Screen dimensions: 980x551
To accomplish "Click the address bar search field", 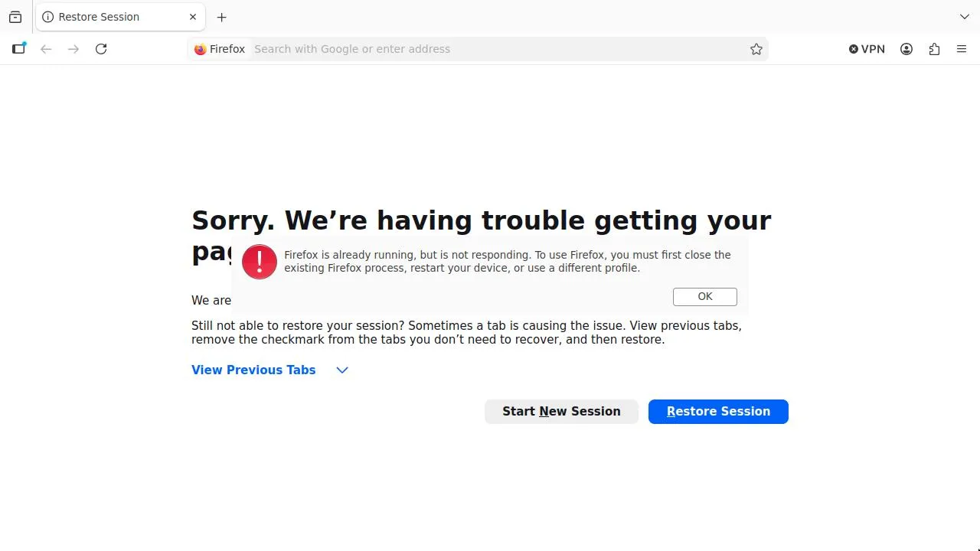I will click(490, 49).
